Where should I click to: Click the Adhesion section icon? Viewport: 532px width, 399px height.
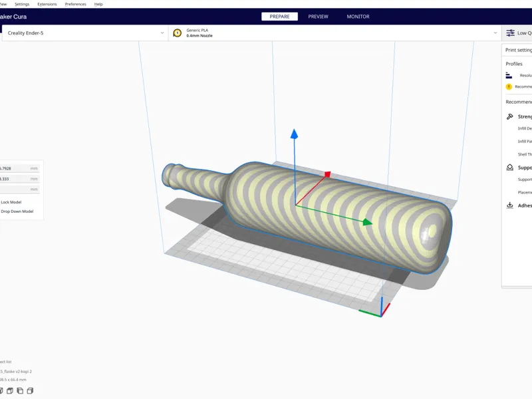[x=509, y=205]
